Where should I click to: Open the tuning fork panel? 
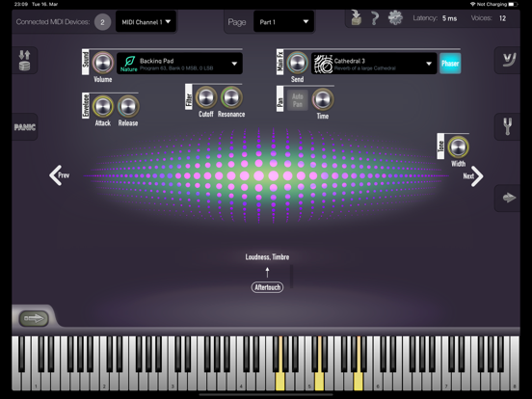[x=508, y=126]
